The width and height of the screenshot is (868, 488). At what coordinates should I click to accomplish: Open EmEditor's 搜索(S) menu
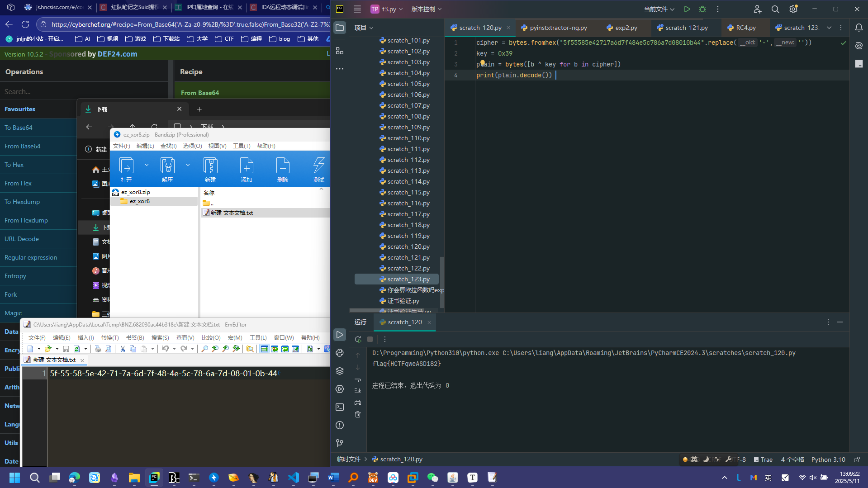pos(160,337)
